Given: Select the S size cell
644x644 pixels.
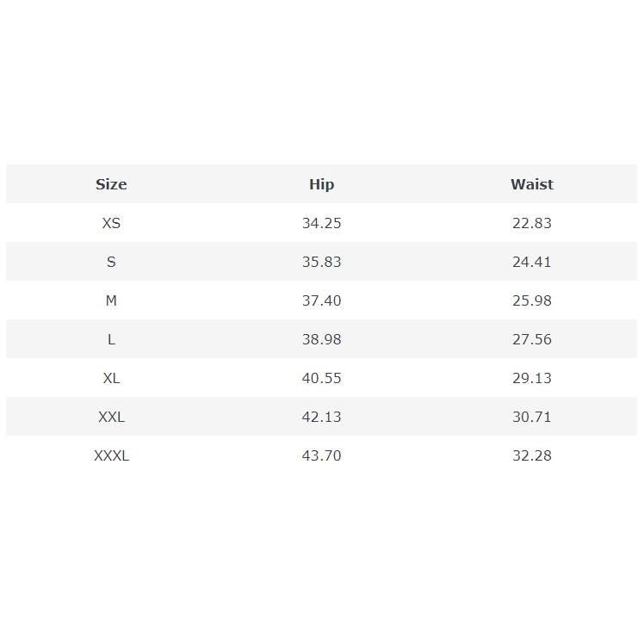Looking at the screenshot, I should click(111, 262).
